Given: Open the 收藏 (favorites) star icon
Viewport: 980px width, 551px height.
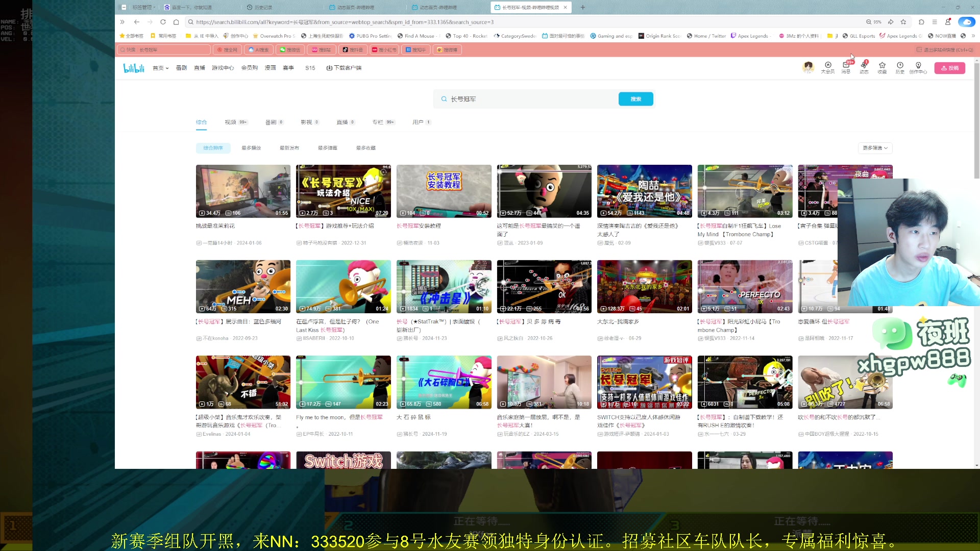Looking at the screenshot, I should point(882,67).
